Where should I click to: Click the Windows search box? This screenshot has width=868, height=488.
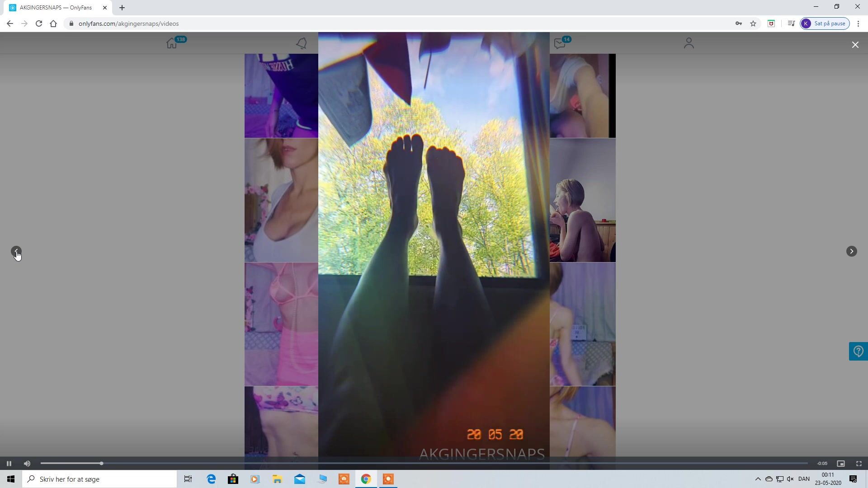(x=99, y=479)
